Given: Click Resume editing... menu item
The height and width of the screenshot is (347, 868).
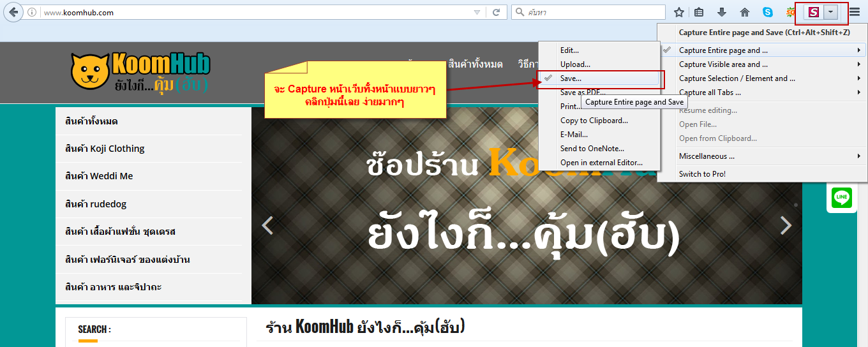Looking at the screenshot, I should (x=763, y=110).
